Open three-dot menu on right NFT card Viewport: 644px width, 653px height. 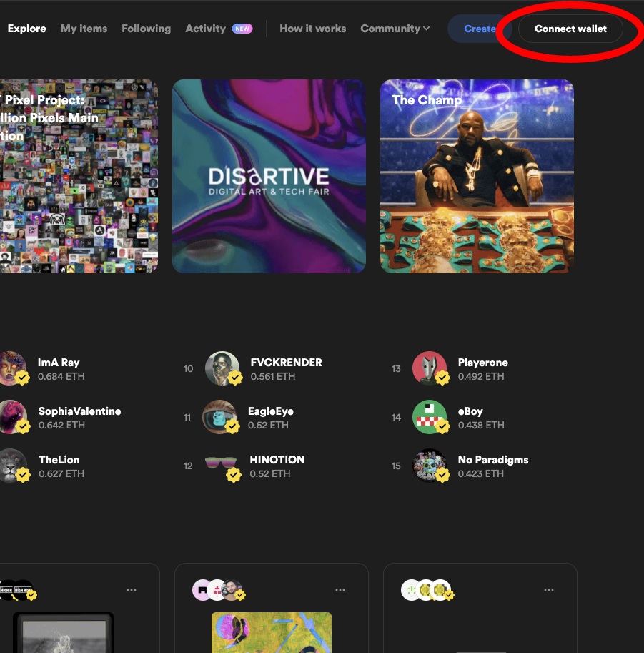(549, 590)
